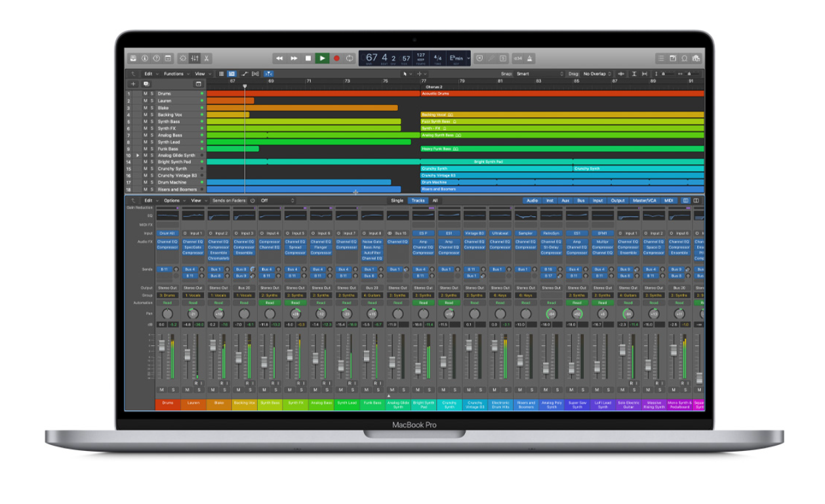Screen dimensions: 825x504
Task: Select the Bright Synth Pad track header
Action: [166, 162]
